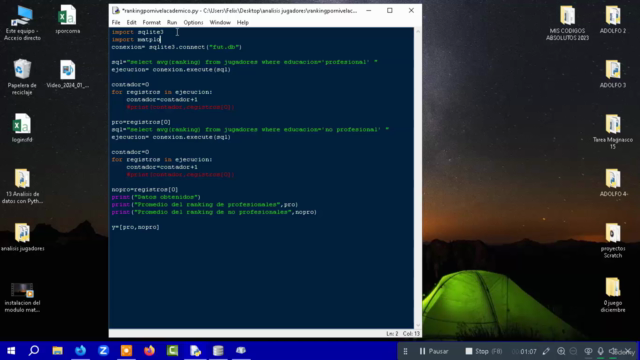
Task: Click the recorder bar drag handle
Action: click(x=405, y=351)
